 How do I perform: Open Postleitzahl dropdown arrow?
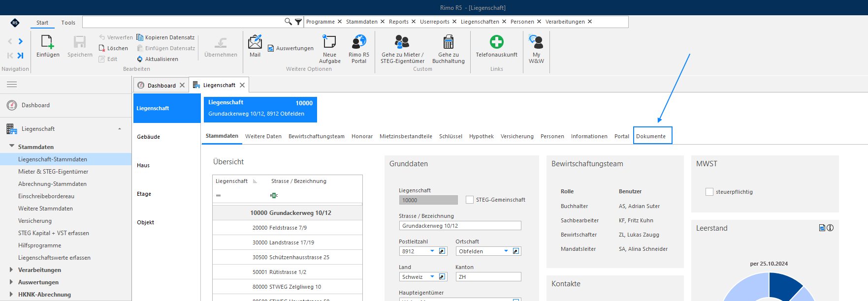[432, 251]
